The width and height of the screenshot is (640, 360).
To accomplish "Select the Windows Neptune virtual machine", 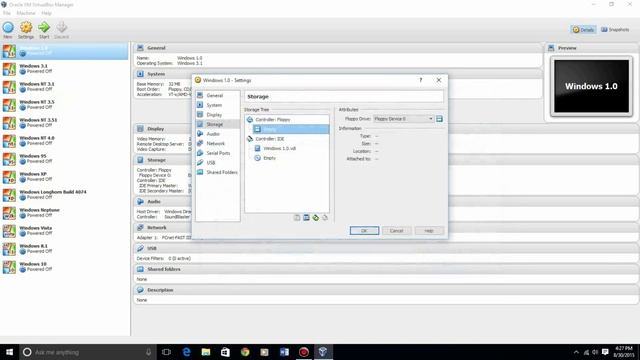I will point(64,213).
